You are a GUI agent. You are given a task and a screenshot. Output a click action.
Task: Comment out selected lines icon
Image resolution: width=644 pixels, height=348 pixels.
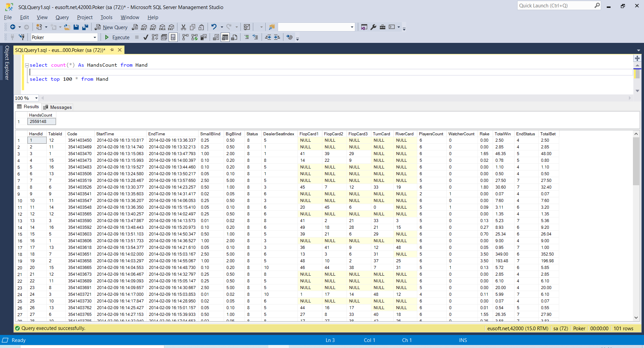pyautogui.click(x=247, y=37)
